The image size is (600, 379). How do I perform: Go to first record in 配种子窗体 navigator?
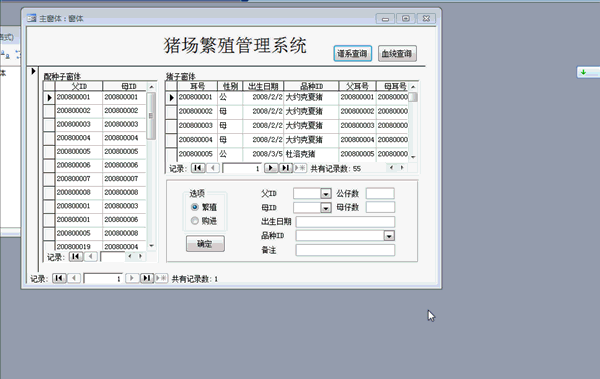point(76,256)
